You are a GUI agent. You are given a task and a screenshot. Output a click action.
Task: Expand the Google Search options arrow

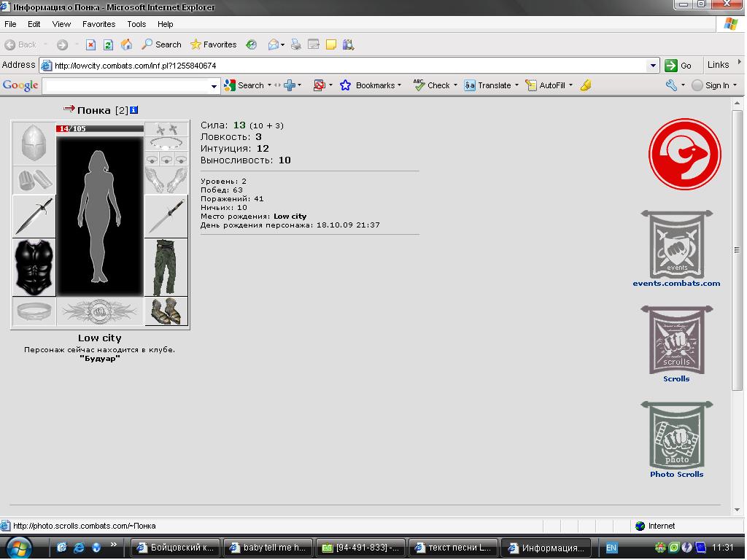[269, 86]
